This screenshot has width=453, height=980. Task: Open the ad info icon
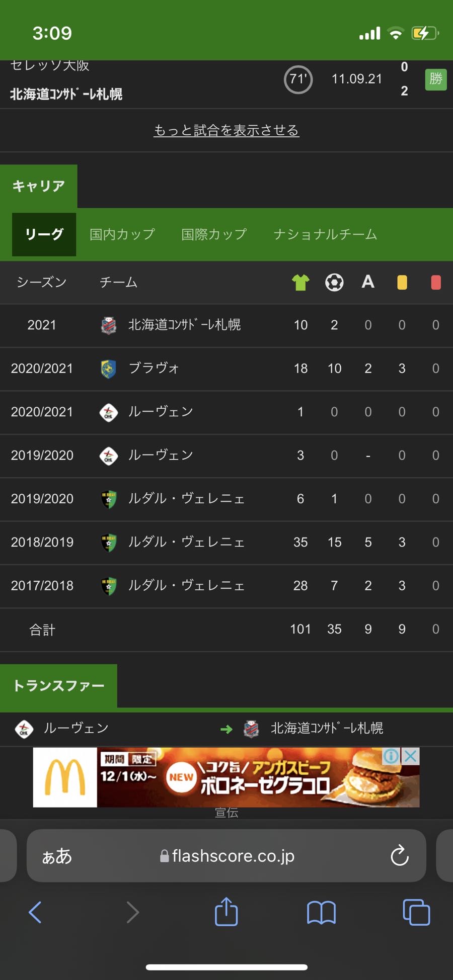(x=392, y=756)
